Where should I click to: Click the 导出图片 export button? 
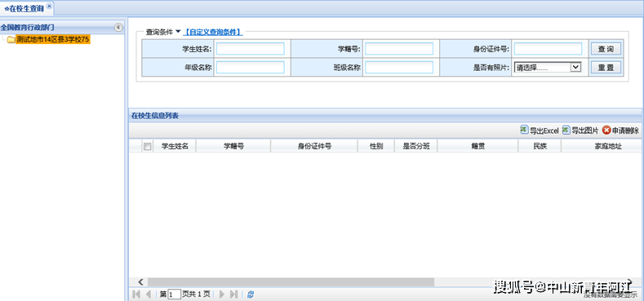pos(580,131)
